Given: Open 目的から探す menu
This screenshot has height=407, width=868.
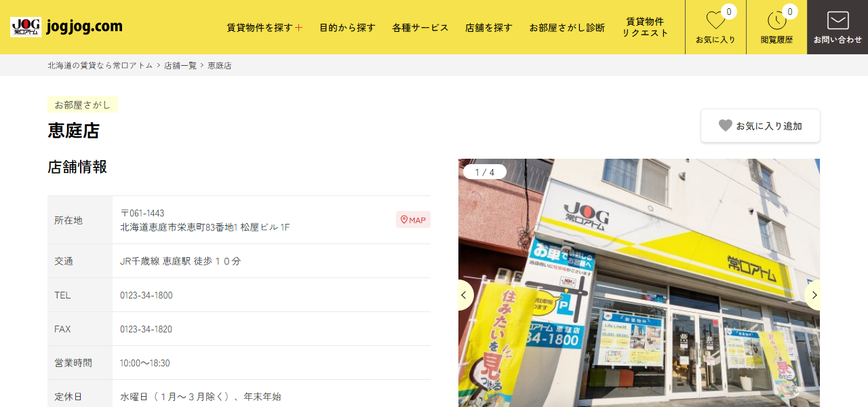Looking at the screenshot, I should [x=347, y=28].
